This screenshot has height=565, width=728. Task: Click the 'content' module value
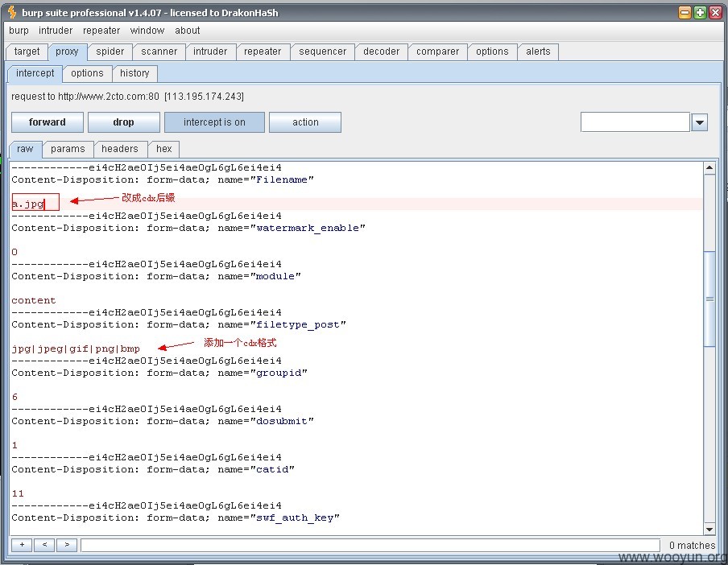[x=34, y=300]
